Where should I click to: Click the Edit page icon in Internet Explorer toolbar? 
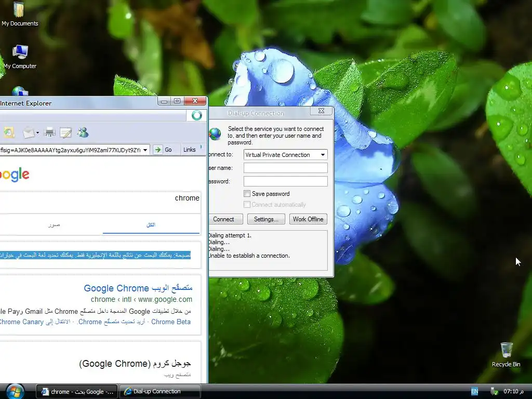(x=65, y=132)
